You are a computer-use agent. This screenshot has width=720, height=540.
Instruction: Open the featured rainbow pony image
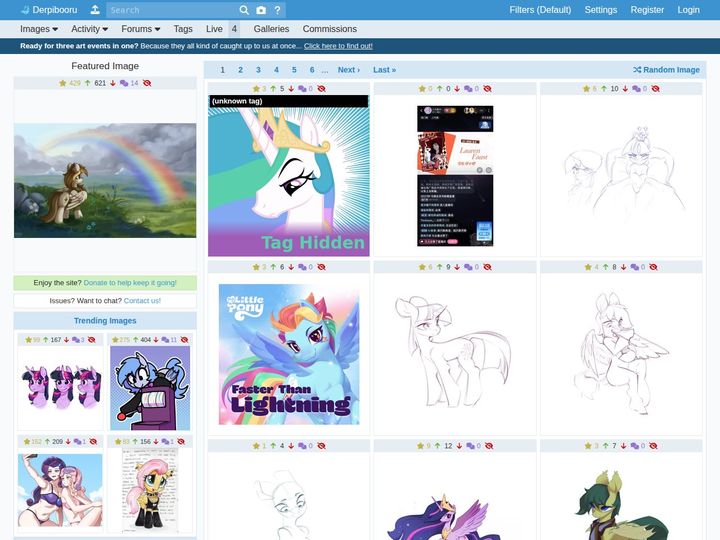(x=105, y=180)
